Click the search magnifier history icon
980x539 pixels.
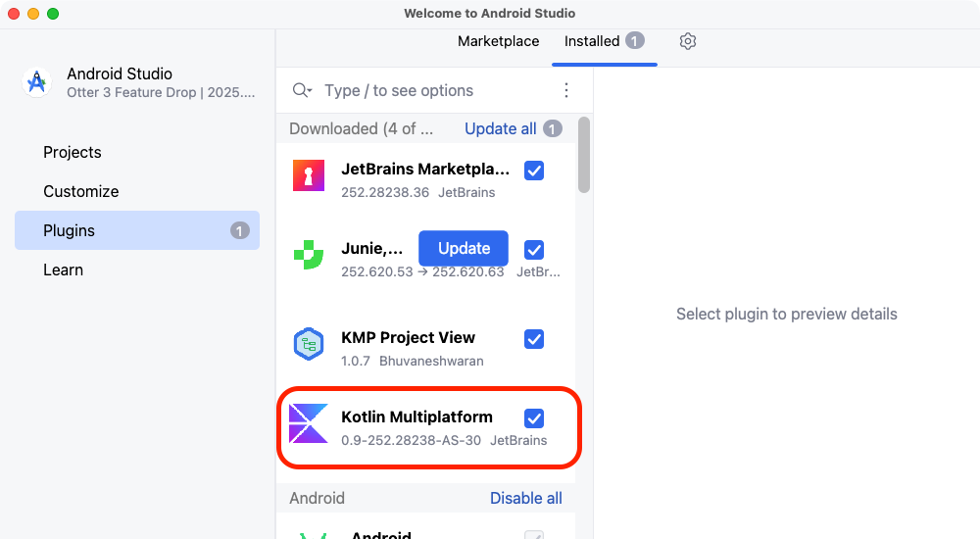point(302,90)
